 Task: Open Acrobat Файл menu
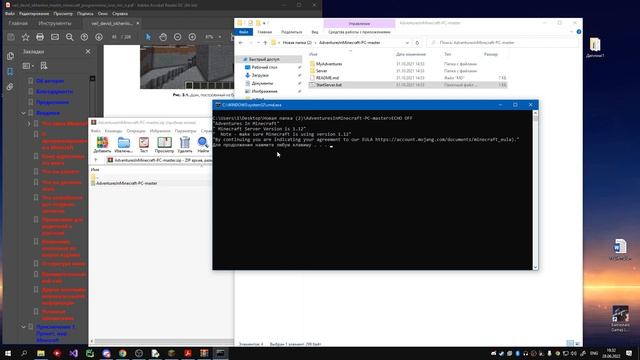tap(10, 13)
